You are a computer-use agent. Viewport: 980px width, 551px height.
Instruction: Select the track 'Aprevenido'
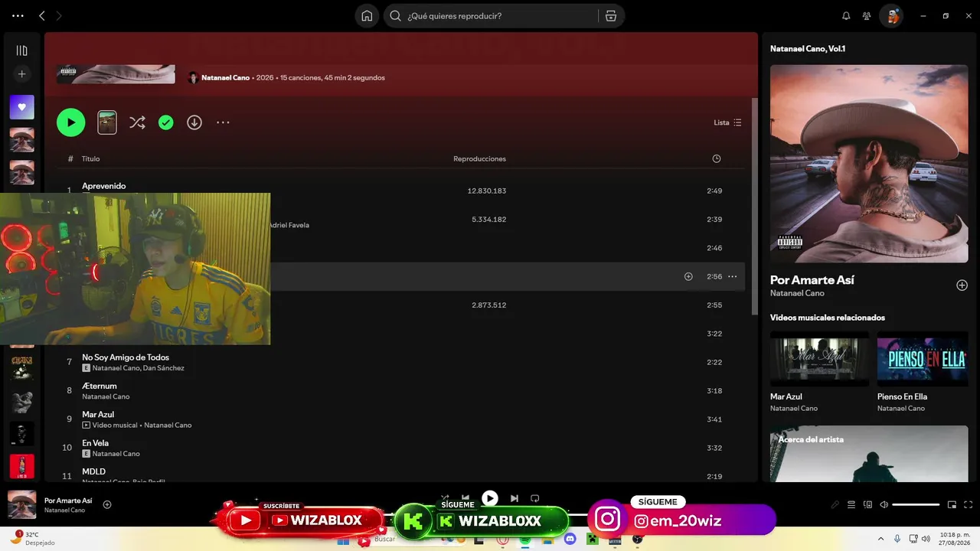[x=104, y=186]
